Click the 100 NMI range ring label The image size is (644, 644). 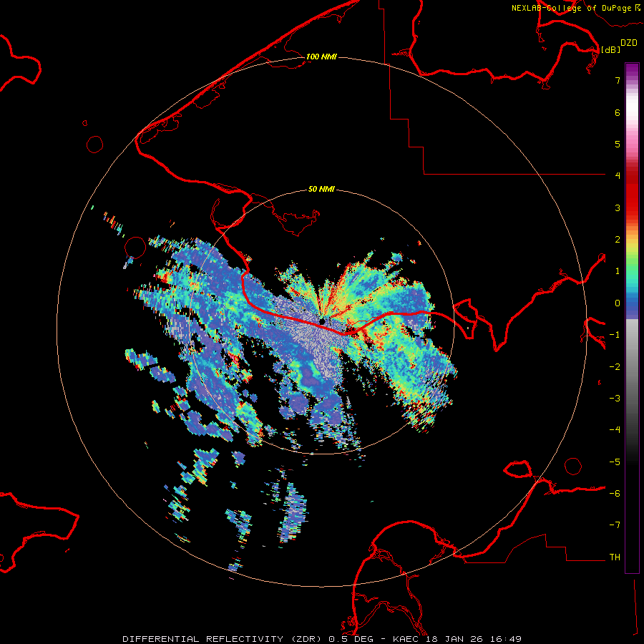point(321,57)
